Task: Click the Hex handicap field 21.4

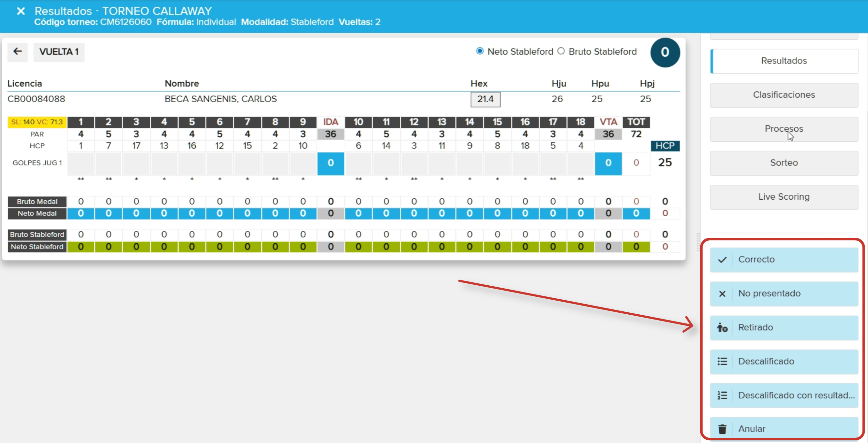Action: (485, 99)
